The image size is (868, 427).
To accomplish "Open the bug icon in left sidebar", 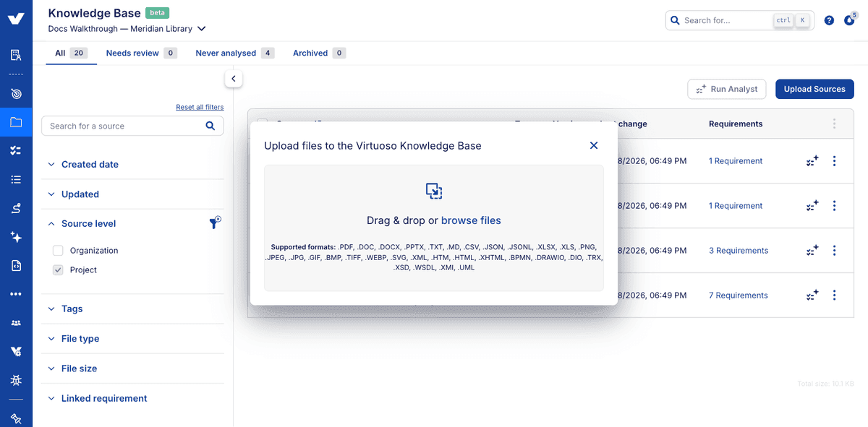I will [x=16, y=380].
